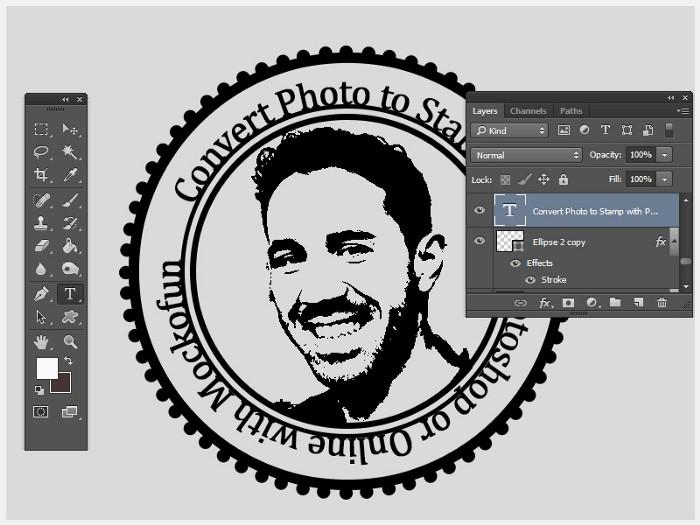Select the Paint Bucket tool
The height and width of the screenshot is (525, 700).
(70, 246)
